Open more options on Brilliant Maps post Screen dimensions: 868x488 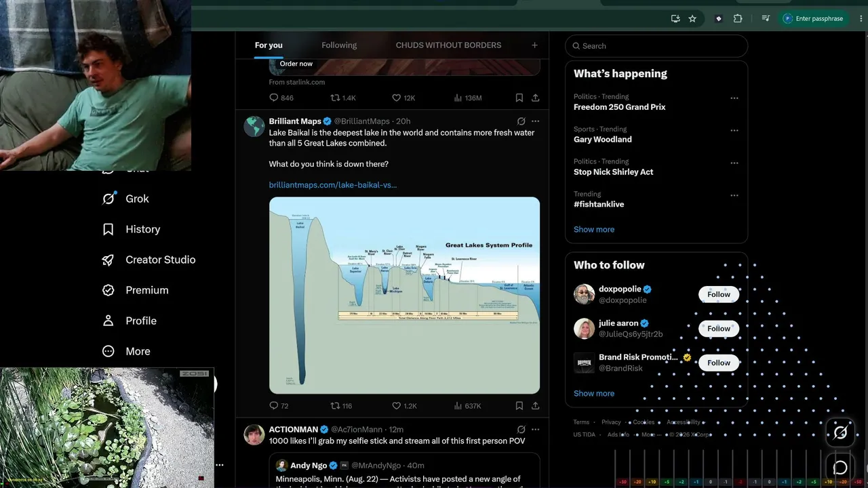[536, 121]
